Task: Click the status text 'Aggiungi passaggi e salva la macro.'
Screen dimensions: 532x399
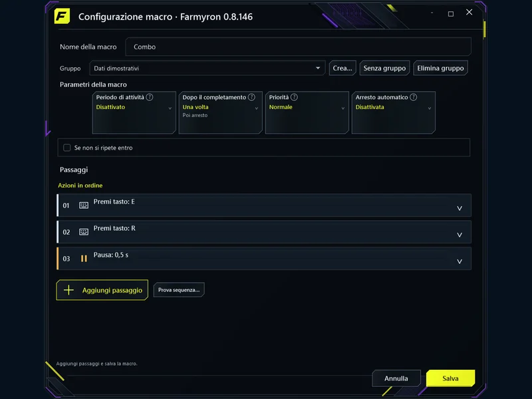Action: pos(96,363)
